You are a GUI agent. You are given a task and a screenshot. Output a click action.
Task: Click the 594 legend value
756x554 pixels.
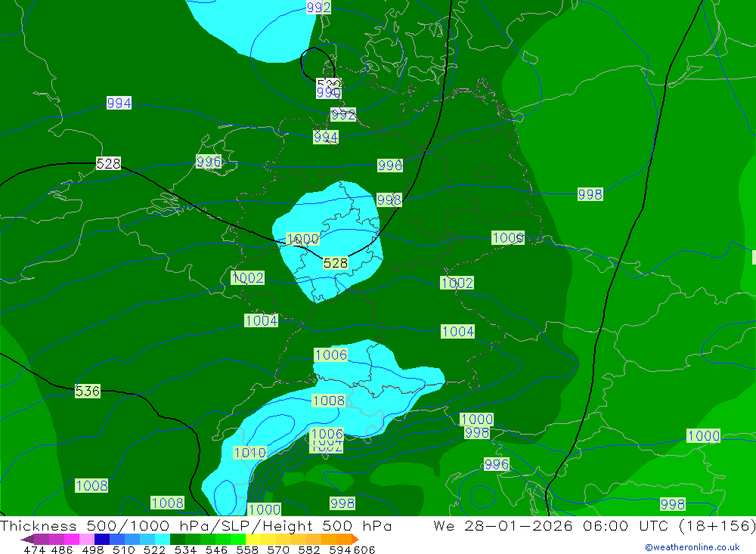340,549
